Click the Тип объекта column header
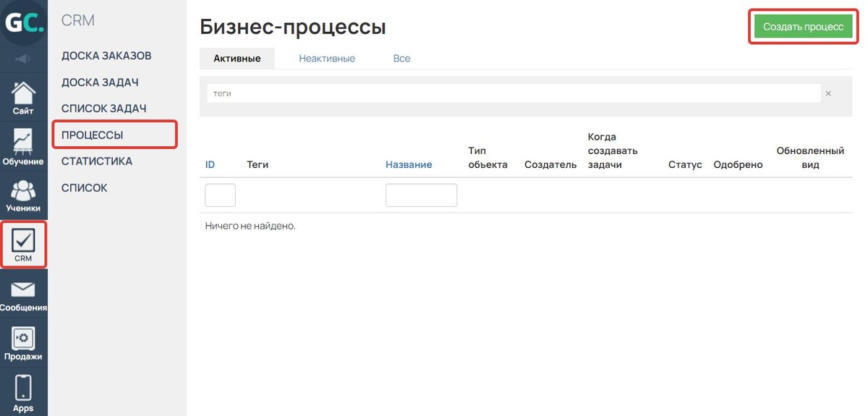Viewport: 868px width, 416px height. [x=488, y=158]
